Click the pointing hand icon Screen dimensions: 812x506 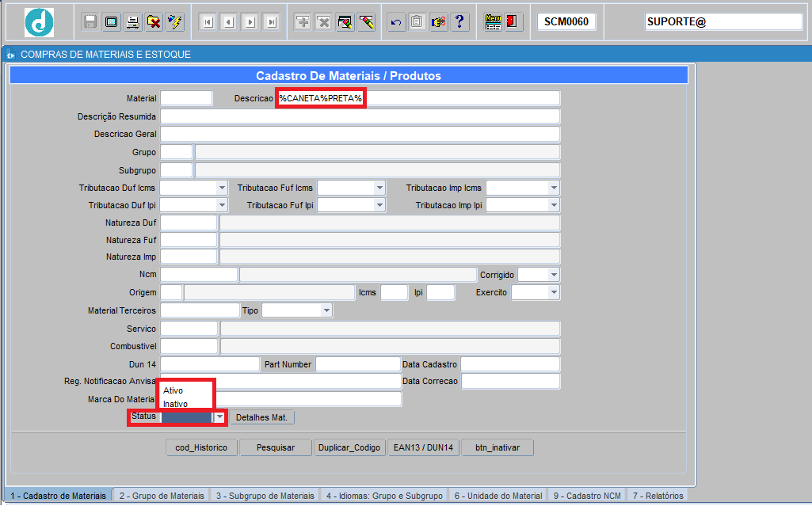(439, 21)
